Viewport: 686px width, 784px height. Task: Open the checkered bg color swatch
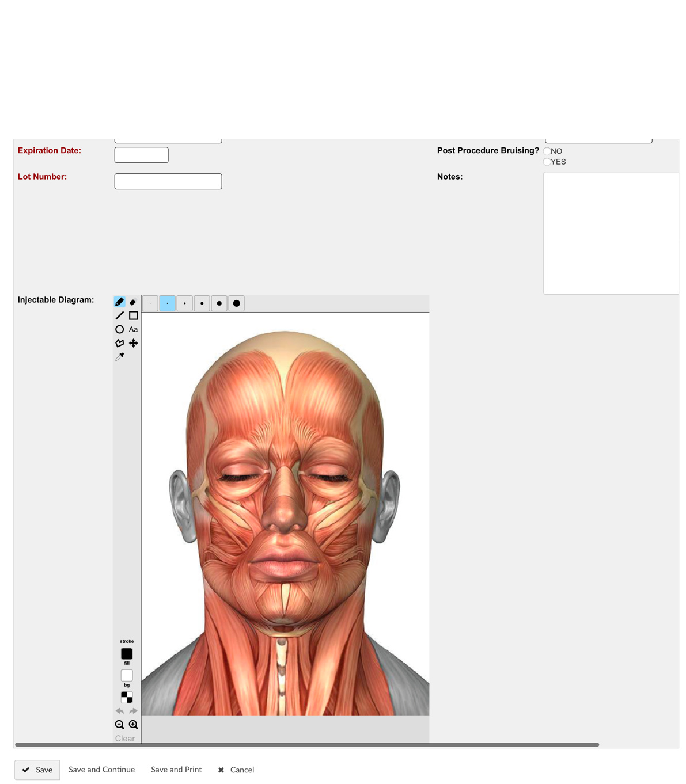coord(127,697)
